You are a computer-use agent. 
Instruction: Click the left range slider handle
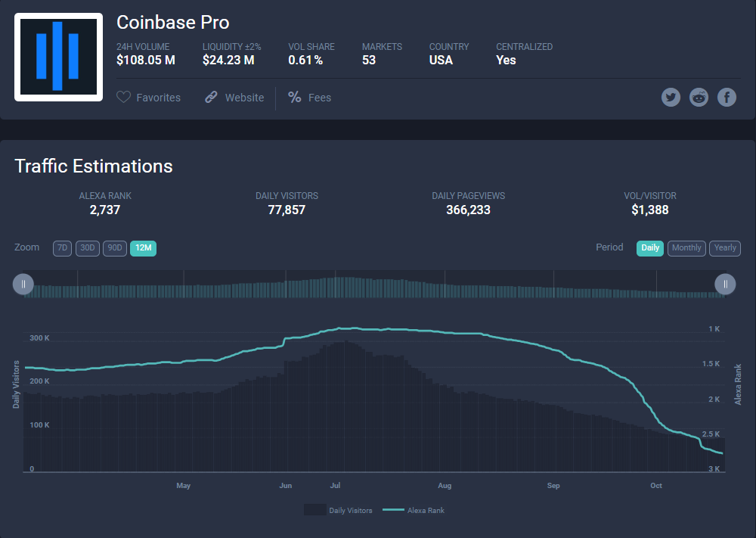[x=23, y=284]
